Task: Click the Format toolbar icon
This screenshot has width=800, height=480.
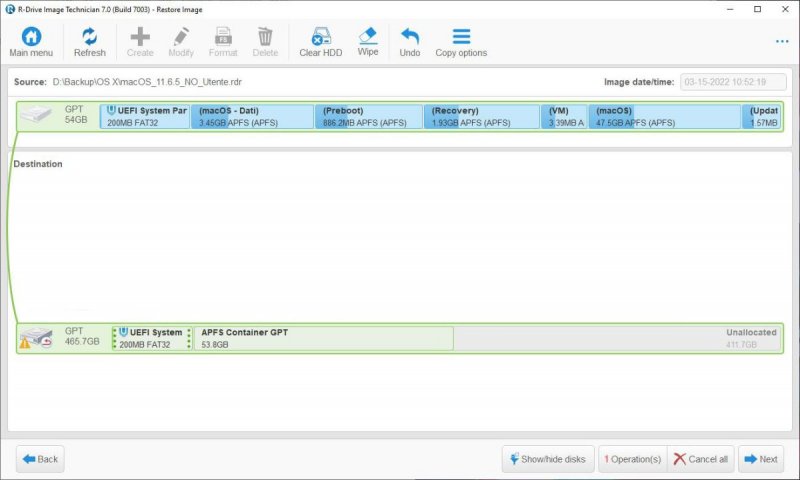Action: [223, 42]
